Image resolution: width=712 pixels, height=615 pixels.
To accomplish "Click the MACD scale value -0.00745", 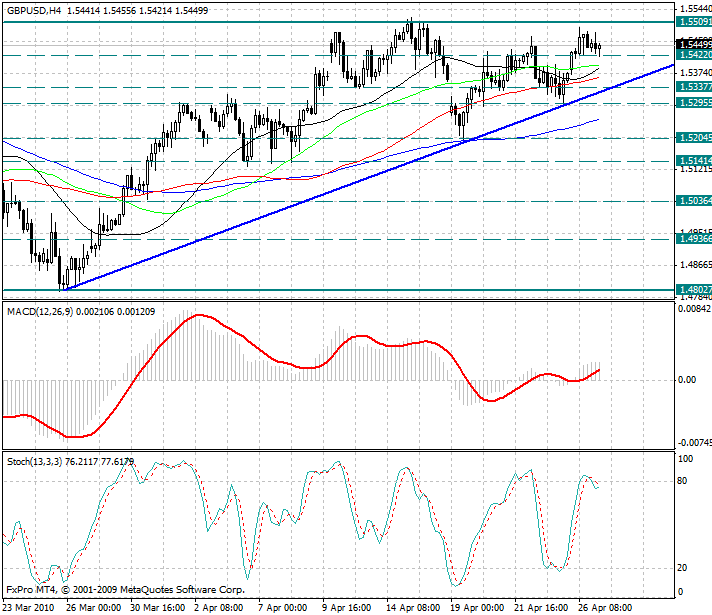I will click(x=694, y=442).
